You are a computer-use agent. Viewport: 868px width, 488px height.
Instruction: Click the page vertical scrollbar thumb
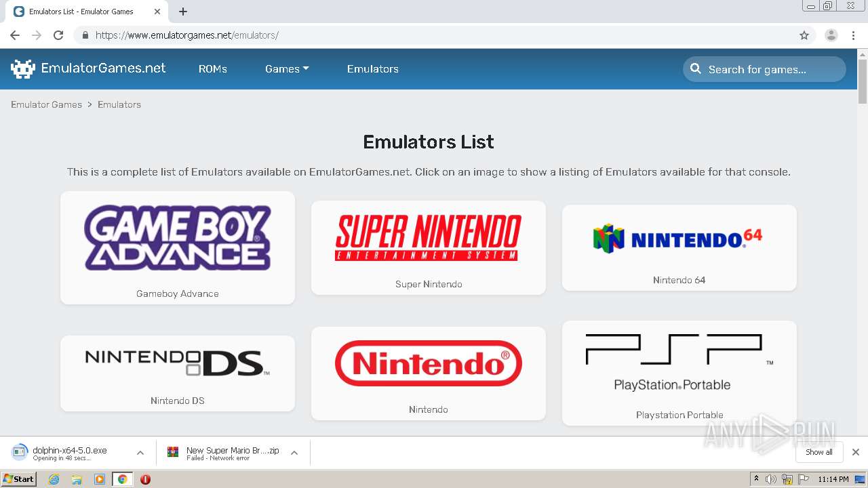863,81
